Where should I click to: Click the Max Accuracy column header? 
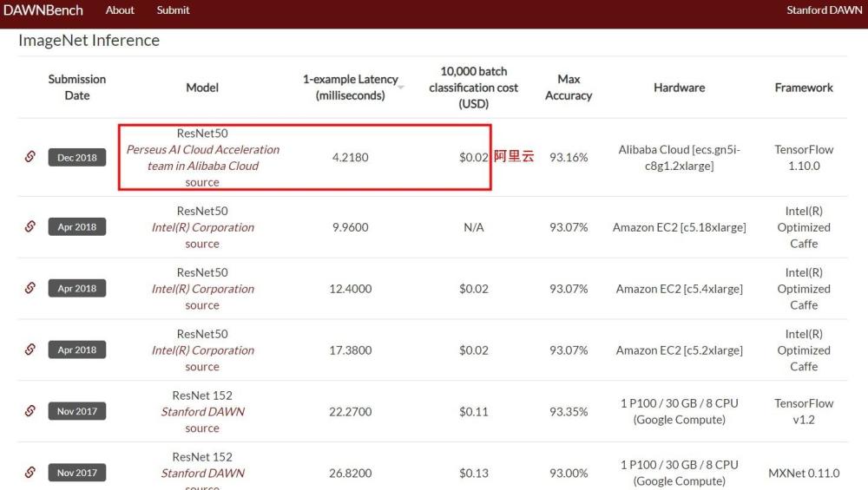pos(569,88)
